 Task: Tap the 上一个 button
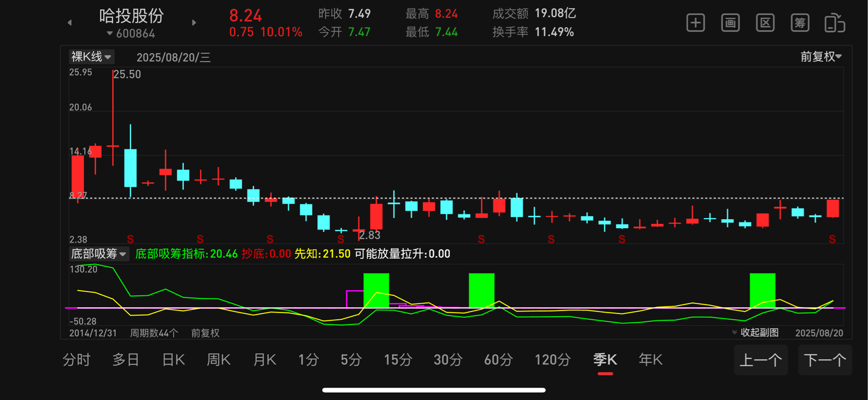coord(761,360)
